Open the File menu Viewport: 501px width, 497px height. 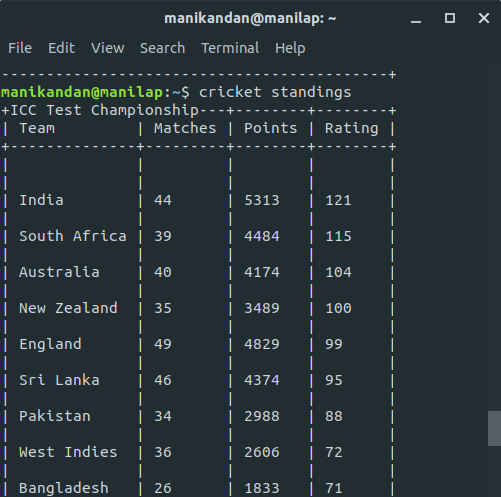[20, 48]
